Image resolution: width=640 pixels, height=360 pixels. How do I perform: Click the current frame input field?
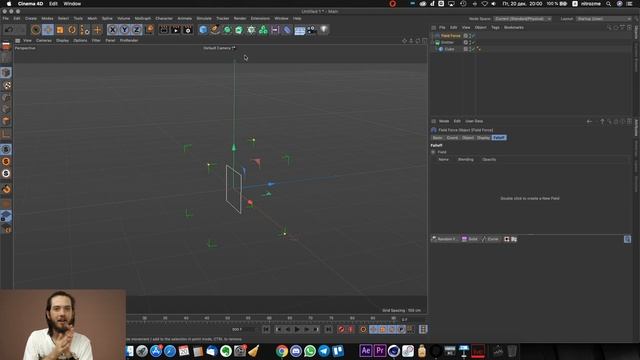coord(243,329)
